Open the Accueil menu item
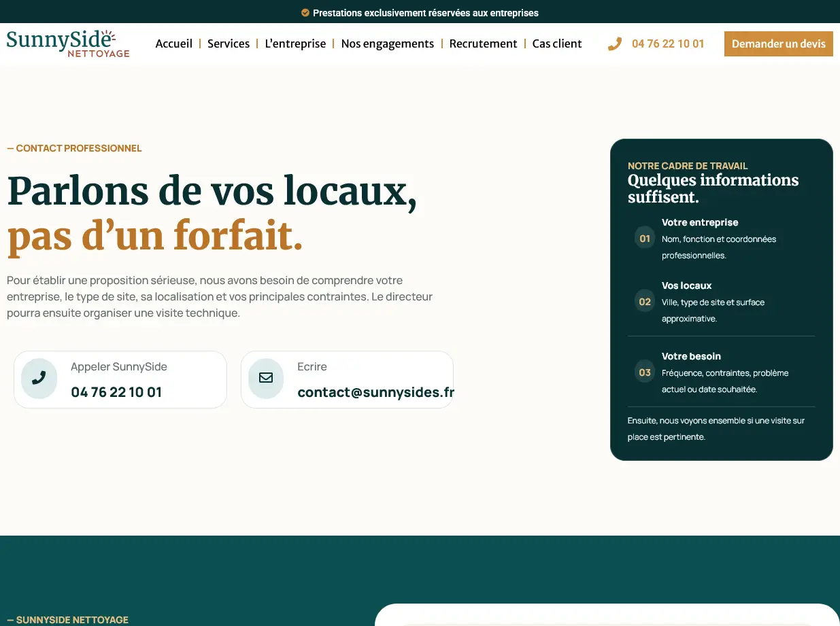Image resolution: width=840 pixels, height=626 pixels. pyautogui.click(x=174, y=44)
